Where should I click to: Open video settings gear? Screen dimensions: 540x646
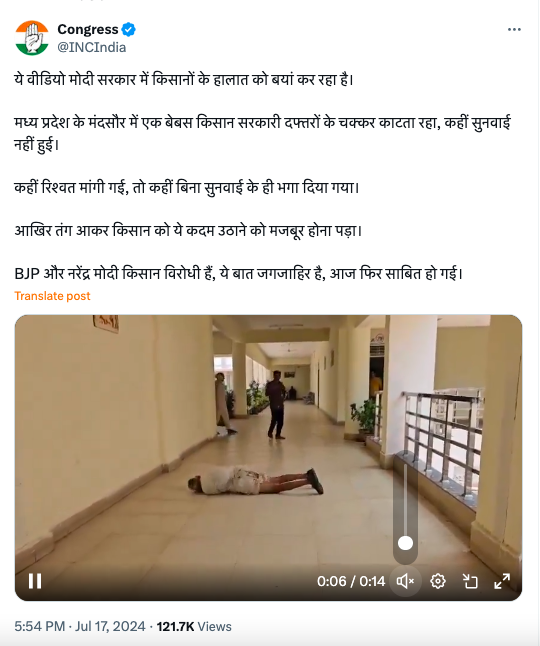coord(438,581)
